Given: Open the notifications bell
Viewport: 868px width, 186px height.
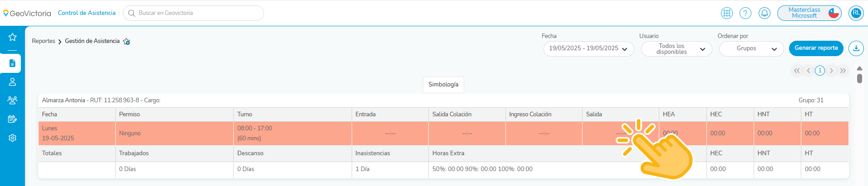Looking at the screenshot, I should (x=765, y=13).
